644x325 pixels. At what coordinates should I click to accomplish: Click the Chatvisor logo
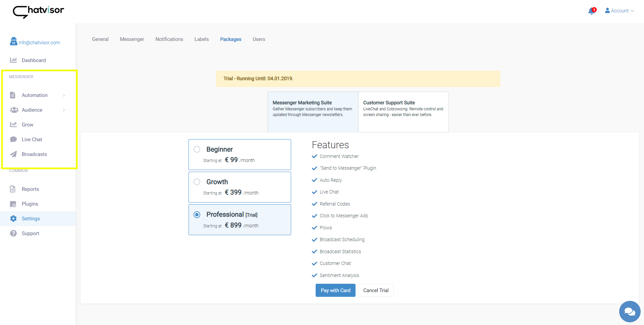tap(38, 12)
